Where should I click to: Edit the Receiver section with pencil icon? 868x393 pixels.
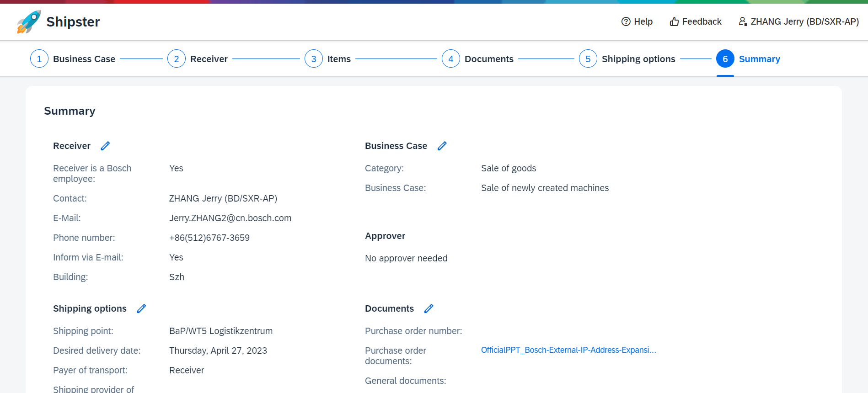105,146
